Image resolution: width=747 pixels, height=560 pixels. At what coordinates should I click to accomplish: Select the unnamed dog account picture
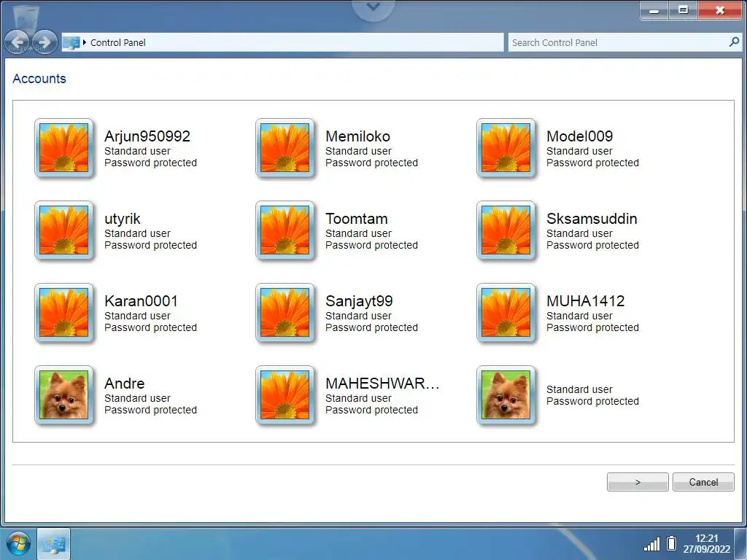pos(506,395)
